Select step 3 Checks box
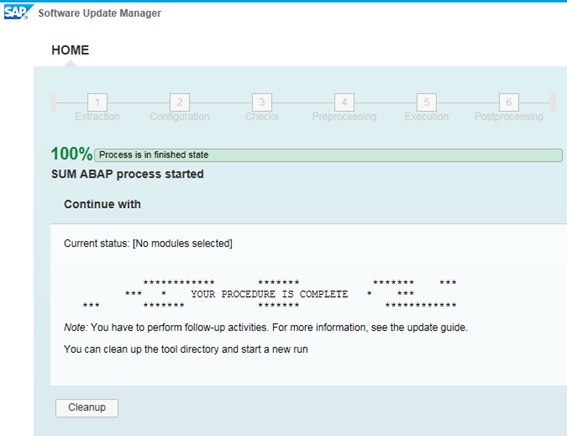 pos(262,102)
